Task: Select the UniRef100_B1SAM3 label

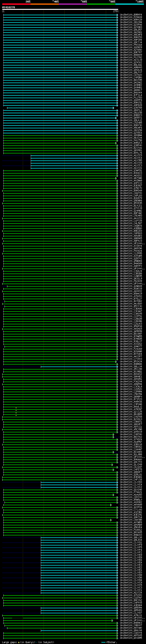Action: tap(131, 452)
